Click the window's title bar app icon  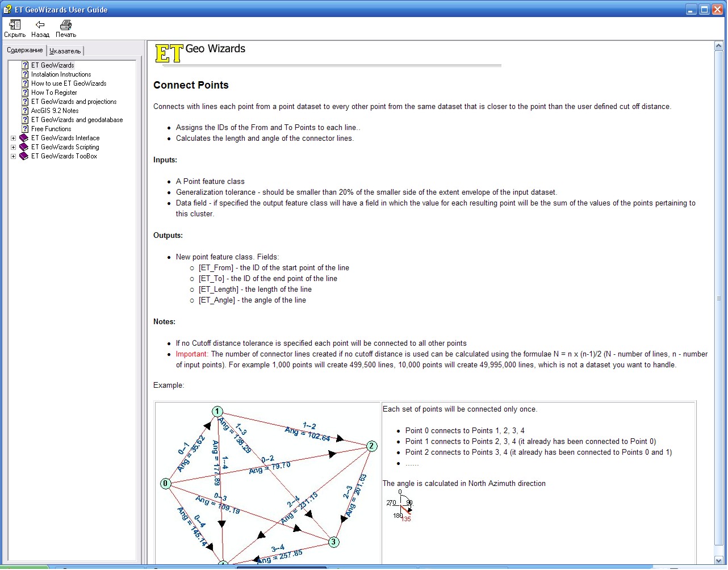(x=7, y=9)
